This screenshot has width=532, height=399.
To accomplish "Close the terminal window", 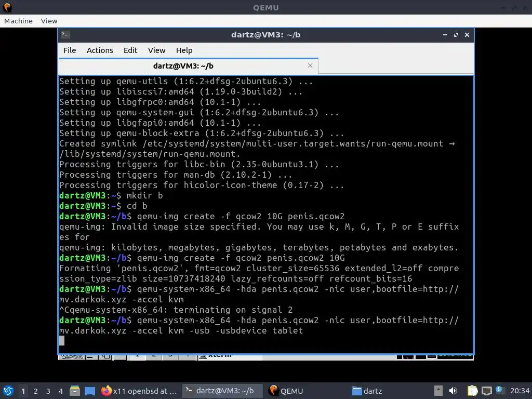I will point(467,35).
